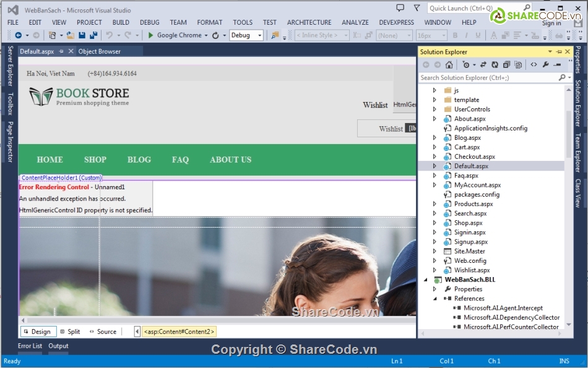The image size is (588, 368).
Task: Click the Save All toolbar icon
Action: pyautogui.click(x=93, y=35)
